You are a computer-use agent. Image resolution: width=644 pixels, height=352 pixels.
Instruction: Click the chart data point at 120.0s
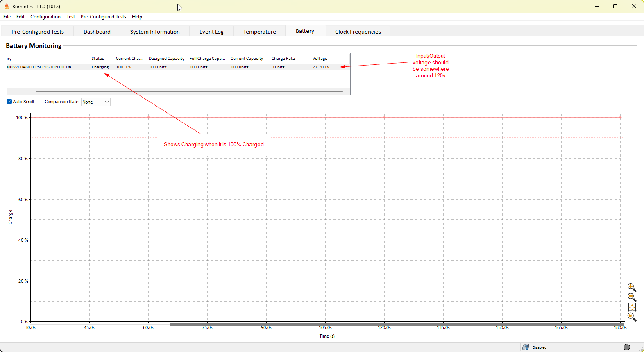[x=384, y=118]
